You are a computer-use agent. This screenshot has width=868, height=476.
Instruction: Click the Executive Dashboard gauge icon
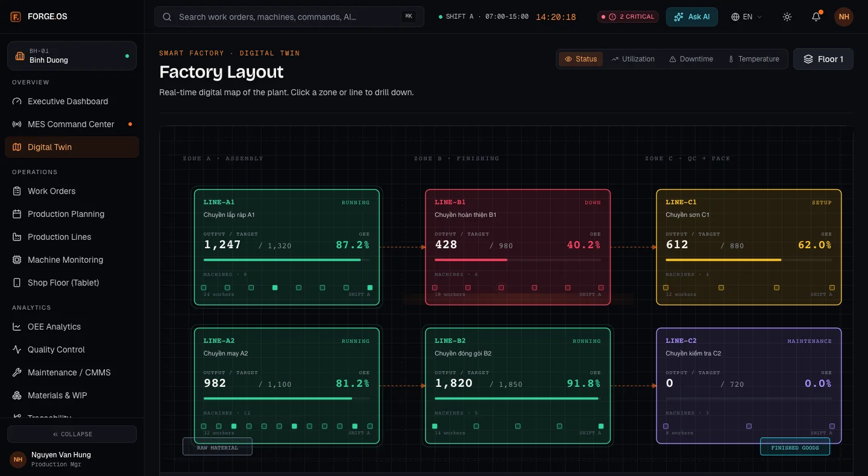(17, 101)
